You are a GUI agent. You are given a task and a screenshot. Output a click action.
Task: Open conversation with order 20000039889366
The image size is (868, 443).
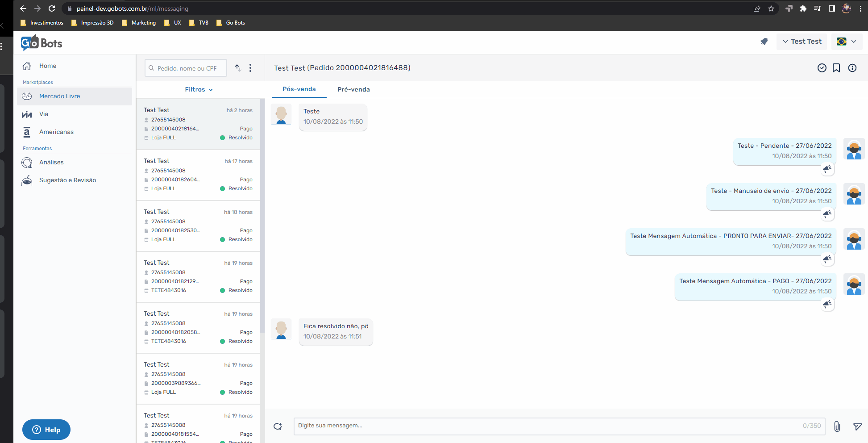[198, 379]
